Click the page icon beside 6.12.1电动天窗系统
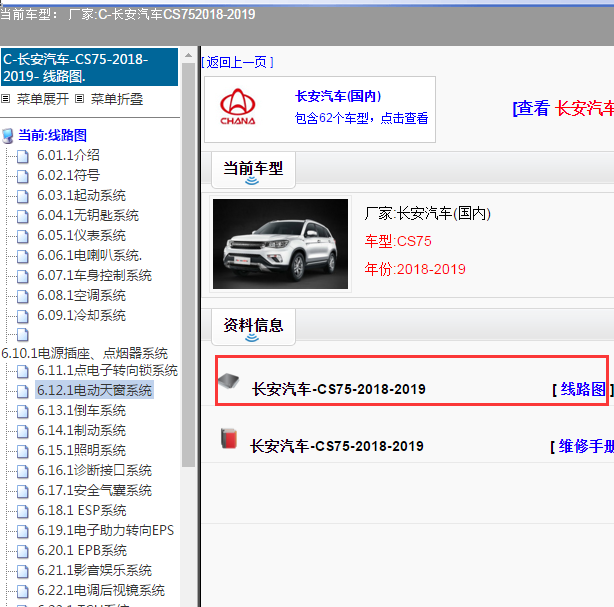614x607 pixels. point(22,391)
